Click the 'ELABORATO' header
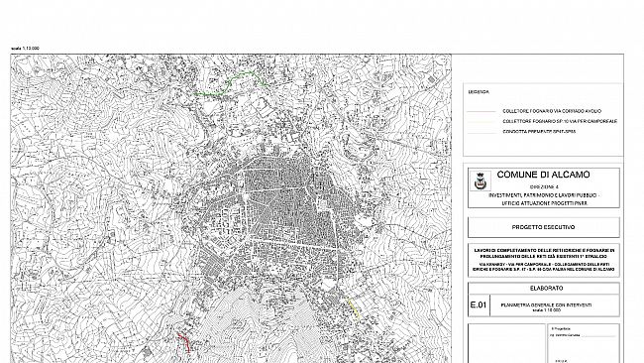The height and width of the screenshot is (363, 644). tap(546, 289)
